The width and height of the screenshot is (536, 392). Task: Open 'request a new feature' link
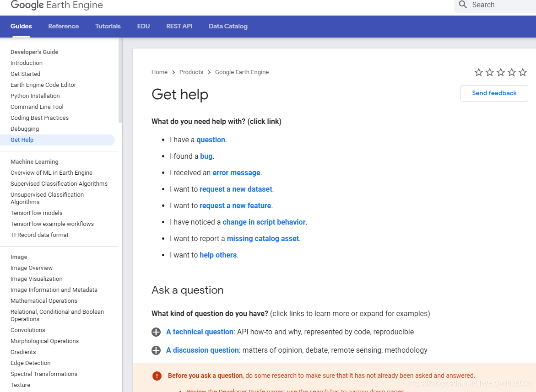click(235, 205)
